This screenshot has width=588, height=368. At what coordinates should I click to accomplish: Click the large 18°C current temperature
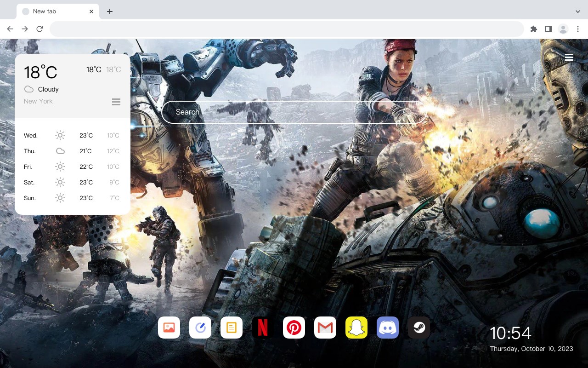pyautogui.click(x=40, y=72)
